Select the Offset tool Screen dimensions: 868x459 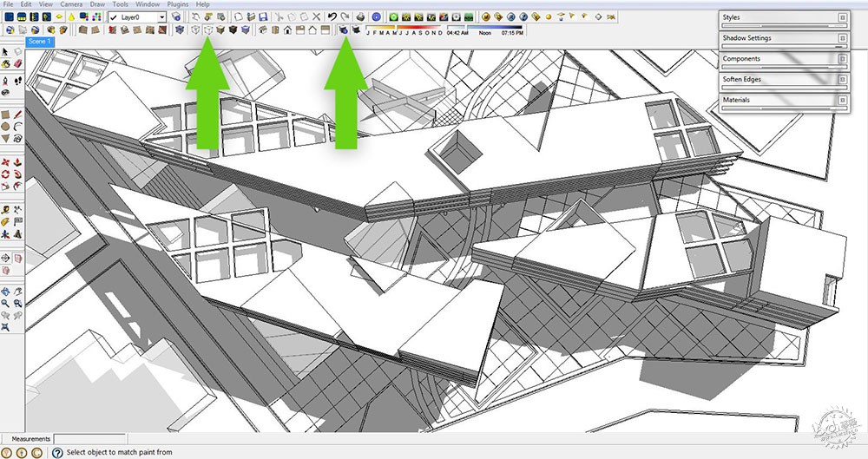coord(17,187)
